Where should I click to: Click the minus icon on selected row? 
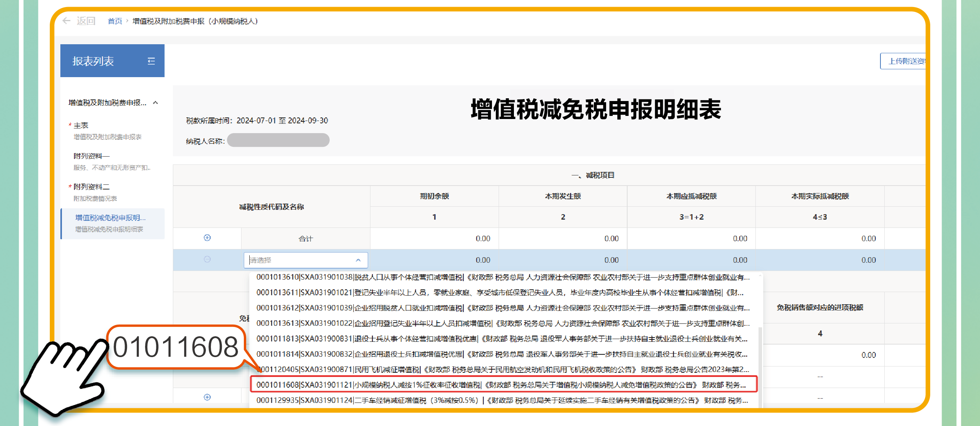[x=207, y=259]
